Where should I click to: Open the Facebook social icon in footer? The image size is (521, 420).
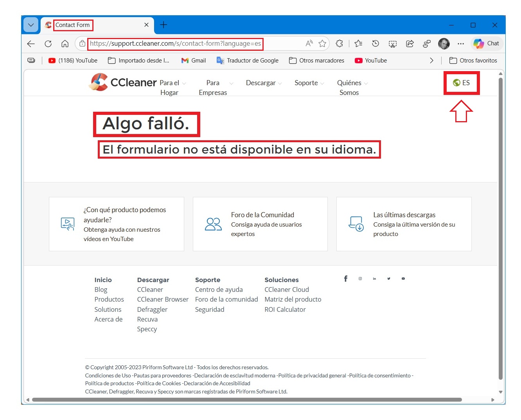pos(345,279)
